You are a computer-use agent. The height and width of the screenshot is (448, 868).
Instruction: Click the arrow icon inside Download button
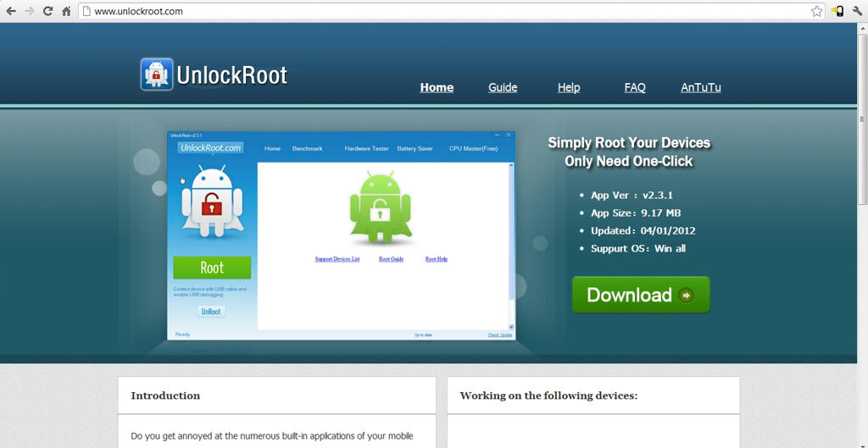click(x=686, y=295)
